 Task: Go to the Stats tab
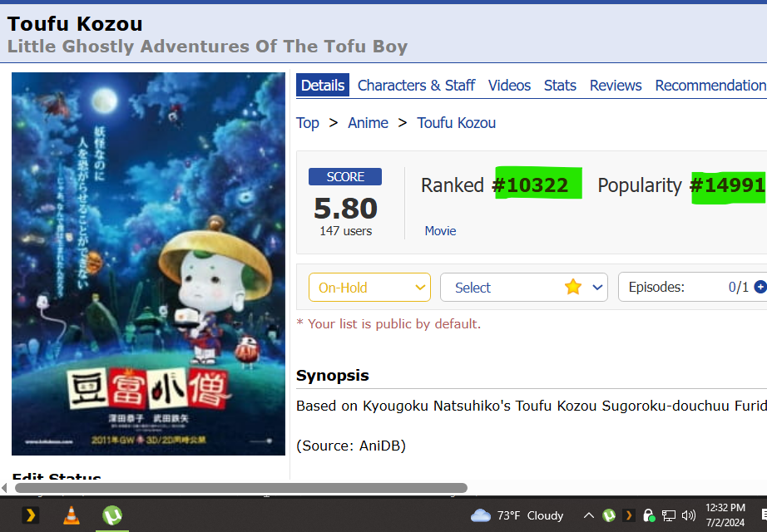[x=560, y=85]
